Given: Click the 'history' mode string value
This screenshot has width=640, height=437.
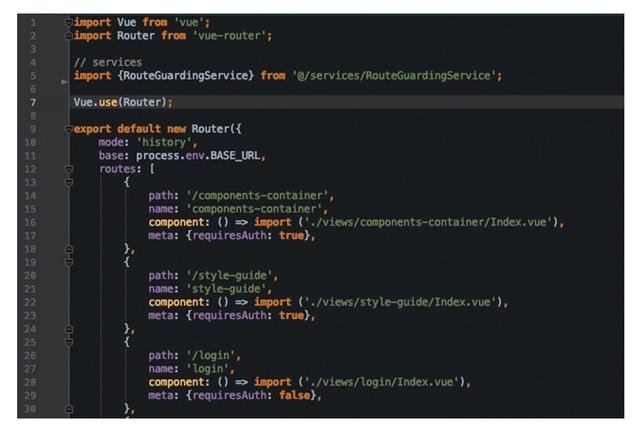Looking at the screenshot, I should pyautogui.click(x=164, y=142).
